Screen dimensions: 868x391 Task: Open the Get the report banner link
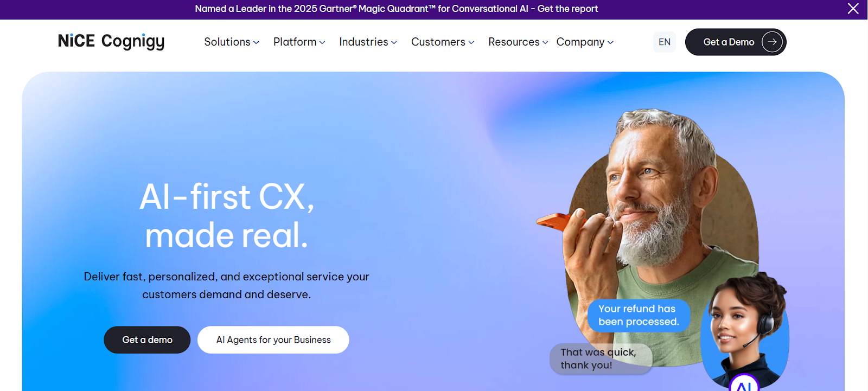(567, 9)
